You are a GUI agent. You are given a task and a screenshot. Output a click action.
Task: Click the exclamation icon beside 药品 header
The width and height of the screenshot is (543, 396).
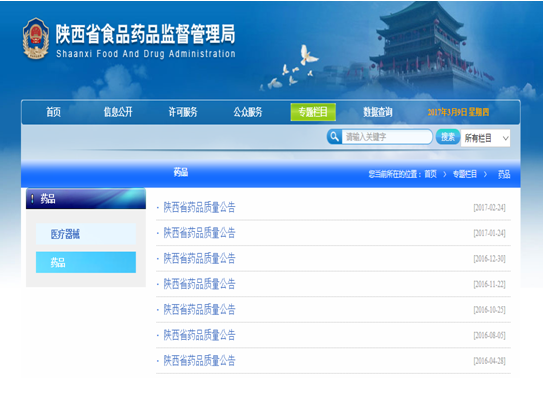(32, 199)
